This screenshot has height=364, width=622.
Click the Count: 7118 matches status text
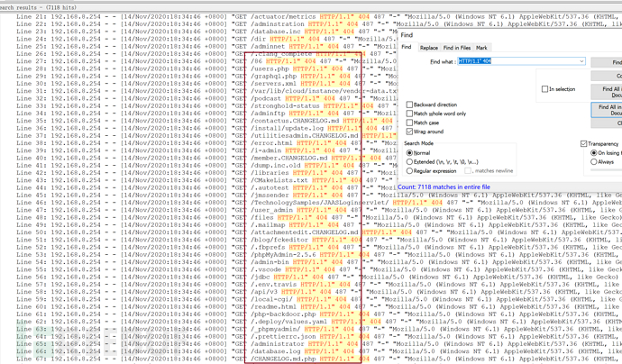[444, 187]
